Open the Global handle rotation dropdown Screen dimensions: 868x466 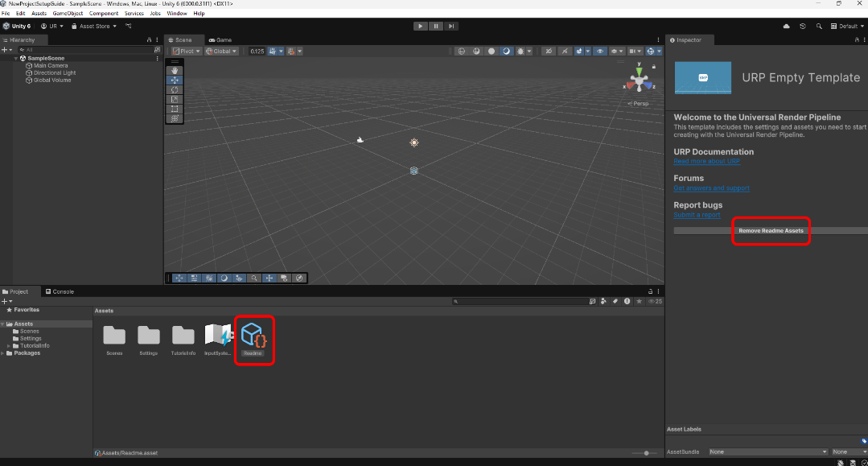point(221,51)
